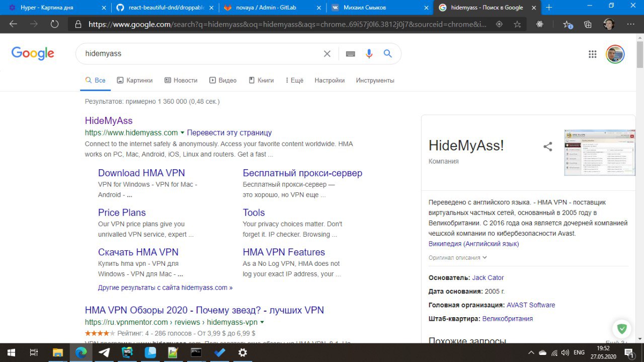
Task: Open the browser Settings and more menu
Action: tap(631, 24)
